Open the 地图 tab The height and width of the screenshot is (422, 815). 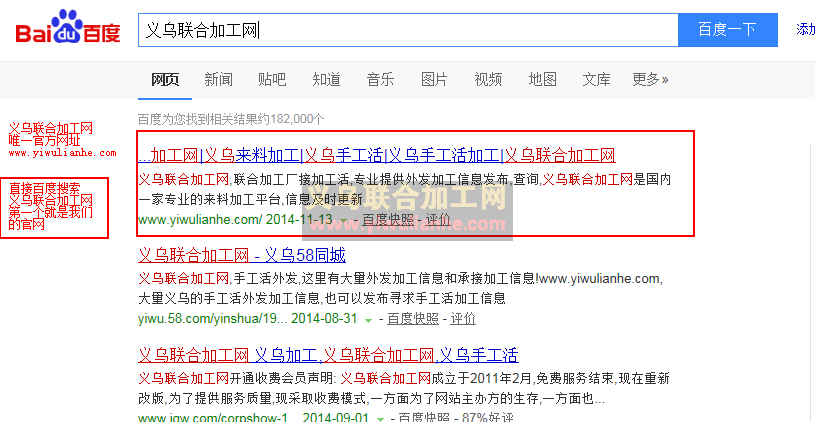coord(543,80)
